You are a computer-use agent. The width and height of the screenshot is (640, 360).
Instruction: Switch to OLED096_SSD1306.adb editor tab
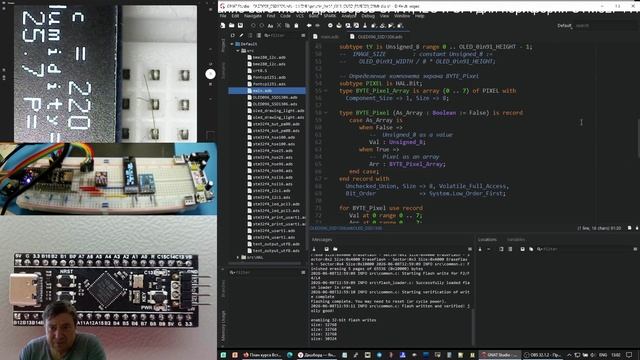(376, 37)
